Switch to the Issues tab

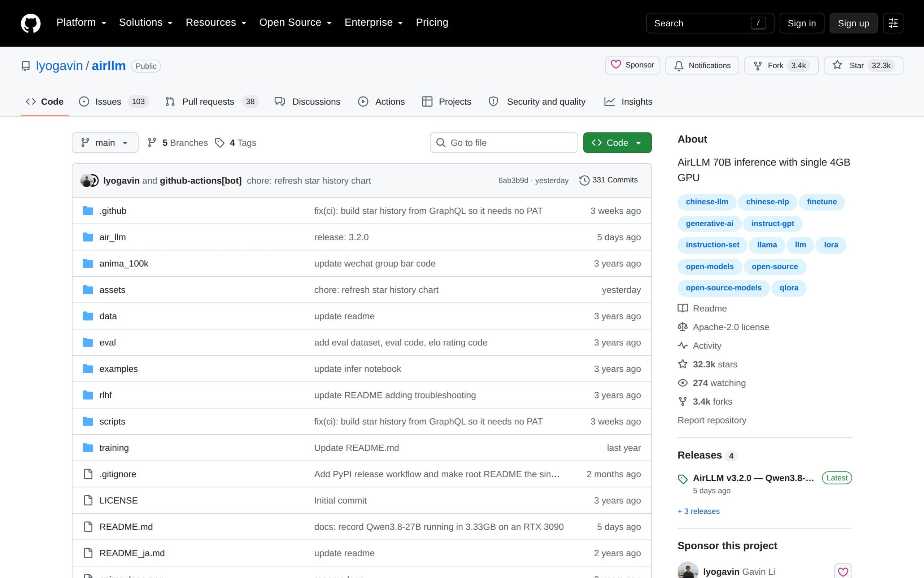pyautogui.click(x=114, y=102)
